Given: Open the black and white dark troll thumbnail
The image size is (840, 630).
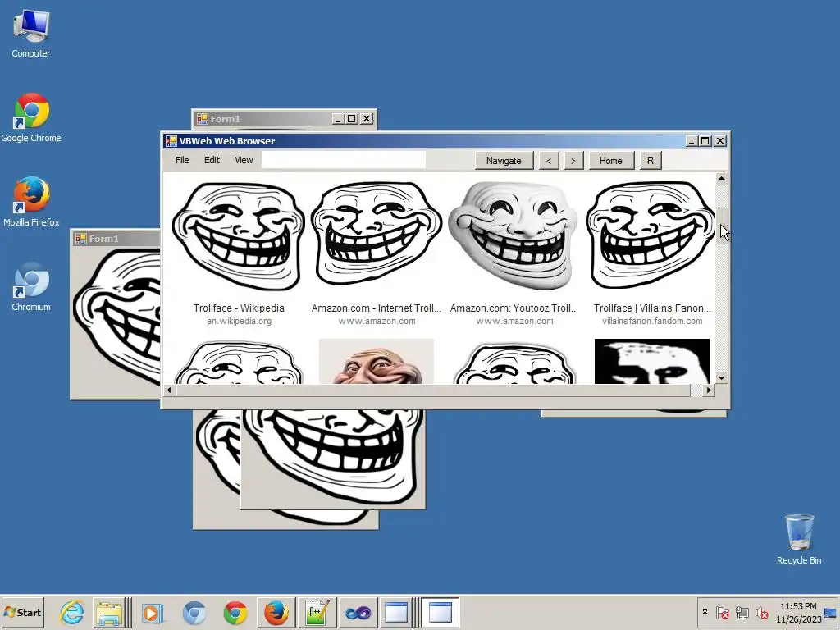Looking at the screenshot, I should click(x=652, y=361).
